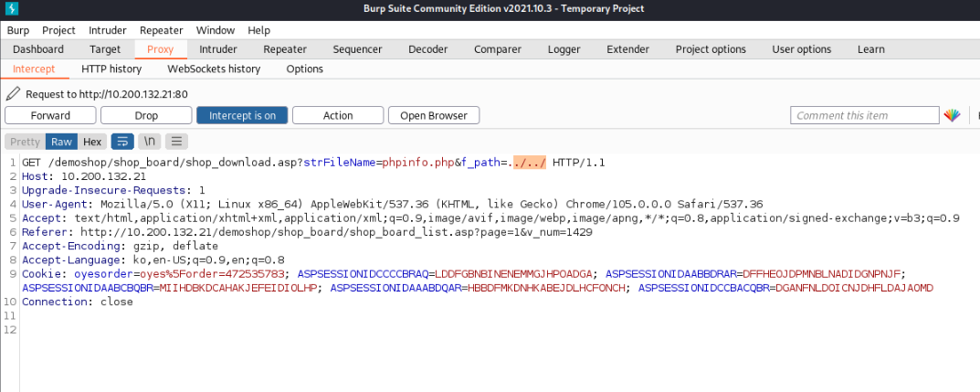Drop the intercepted request
Image resolution: width=980 pixels, height=392 pixels.
click(146, 116)
